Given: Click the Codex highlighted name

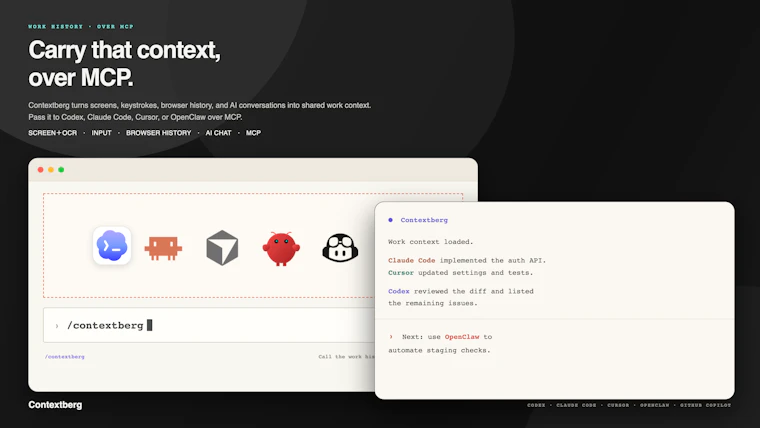Looking at the screenshot, I should pos(399,291).
